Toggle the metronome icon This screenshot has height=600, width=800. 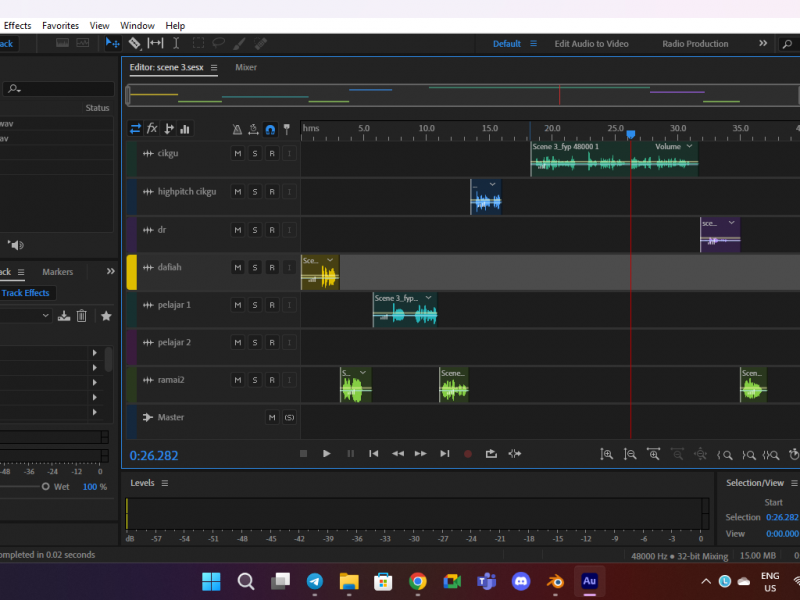237,129
